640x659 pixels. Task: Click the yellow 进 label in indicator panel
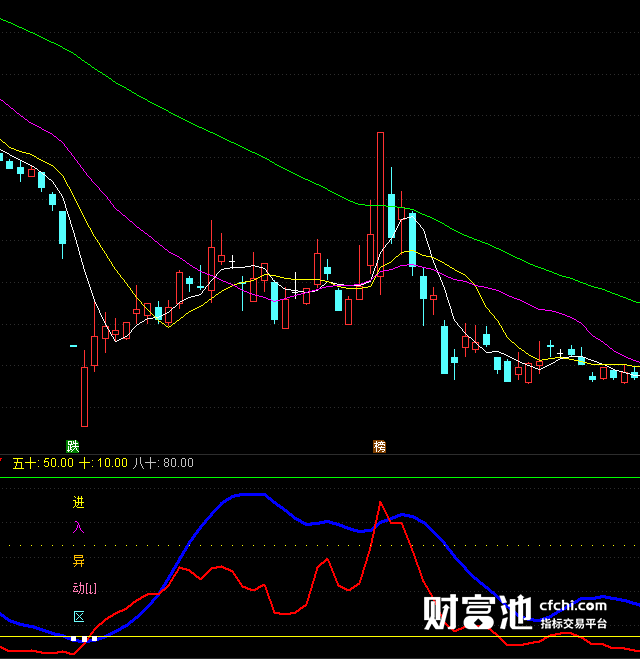point(79,502)
